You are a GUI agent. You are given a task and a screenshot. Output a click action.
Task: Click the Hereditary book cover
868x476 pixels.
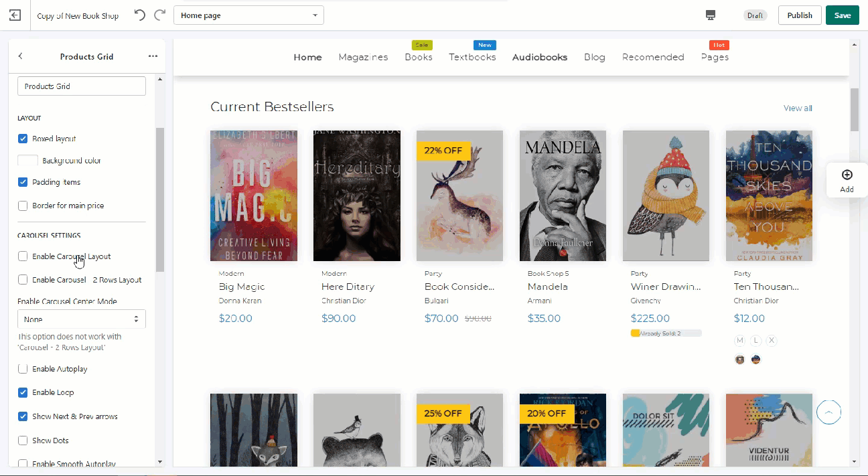click(357, 195)
